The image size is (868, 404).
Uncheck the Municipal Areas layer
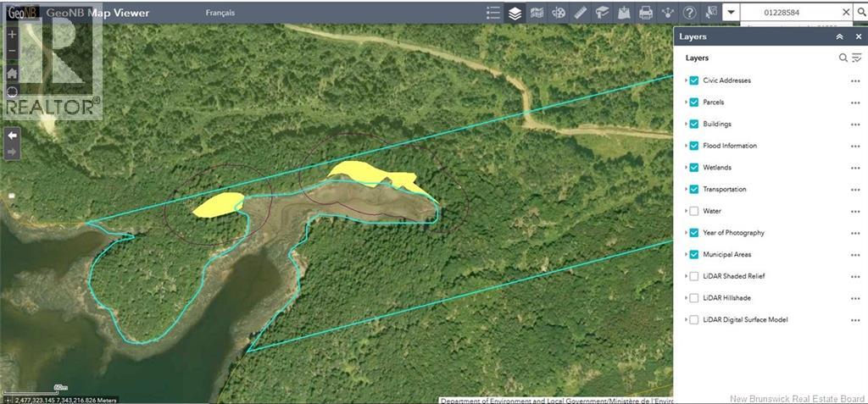(x=693, y=255)
